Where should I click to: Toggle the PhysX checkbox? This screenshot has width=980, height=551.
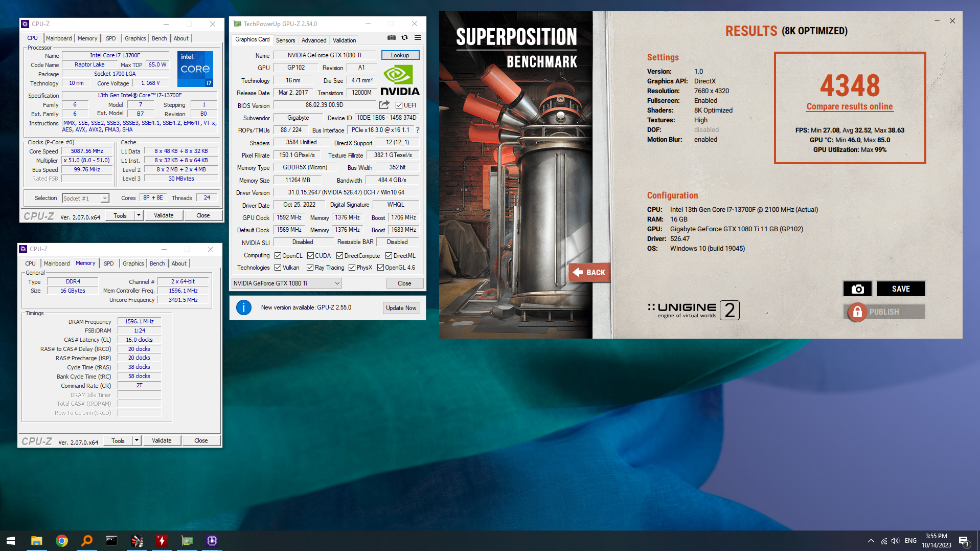pyautogui.click(x=352, y=268)
